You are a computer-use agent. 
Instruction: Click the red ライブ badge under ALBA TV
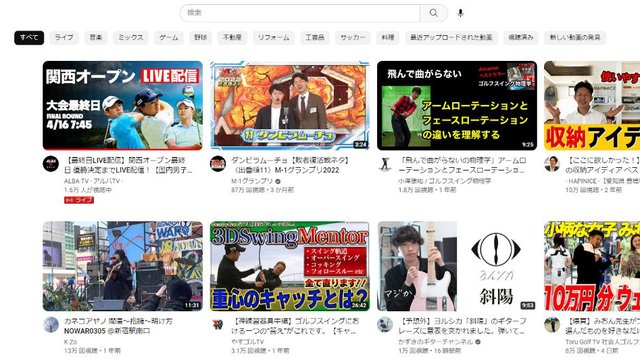coord(79,200)
